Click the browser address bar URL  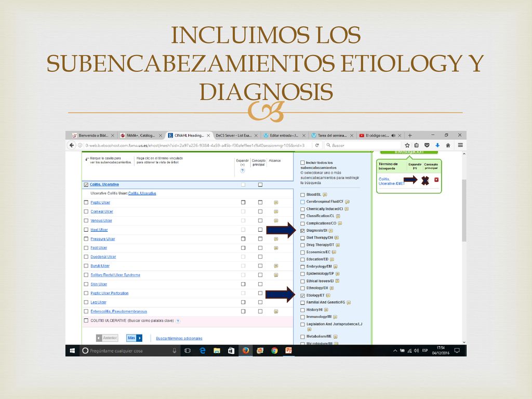[195, 145]
